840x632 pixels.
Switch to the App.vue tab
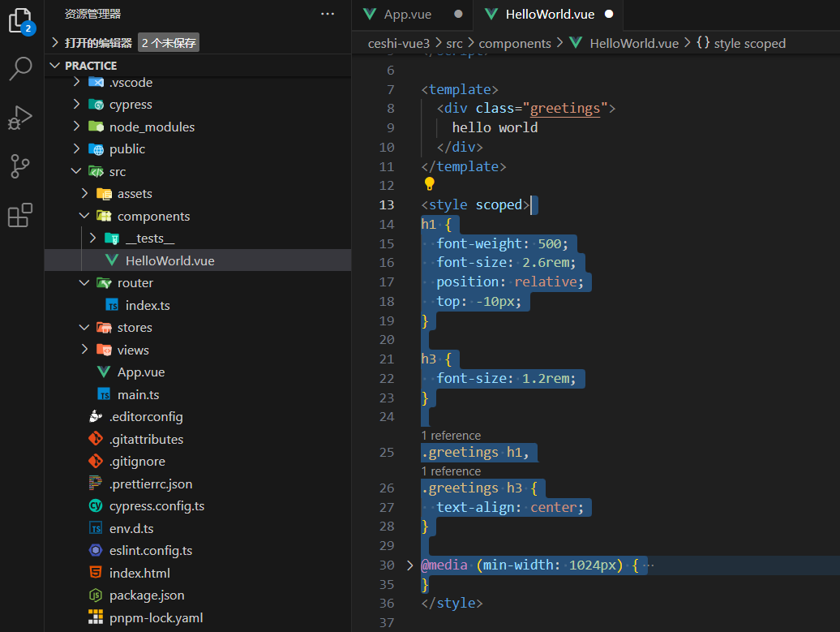click(407, 15)
